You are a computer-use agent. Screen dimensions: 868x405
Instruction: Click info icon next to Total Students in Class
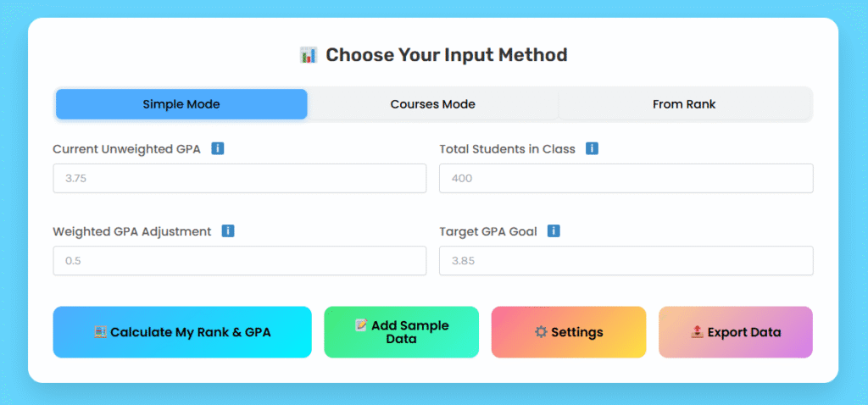592,149
